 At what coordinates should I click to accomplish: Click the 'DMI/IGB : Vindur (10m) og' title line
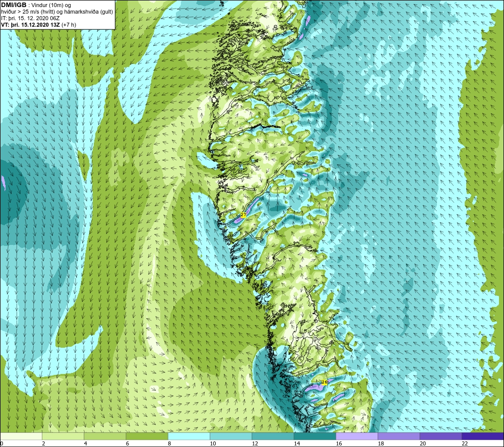click(36, 5)
